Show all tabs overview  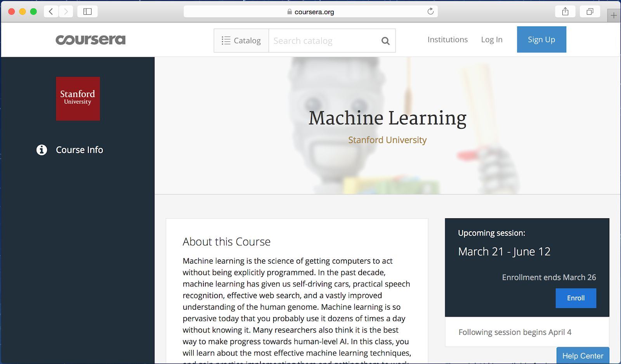[590, 12]
